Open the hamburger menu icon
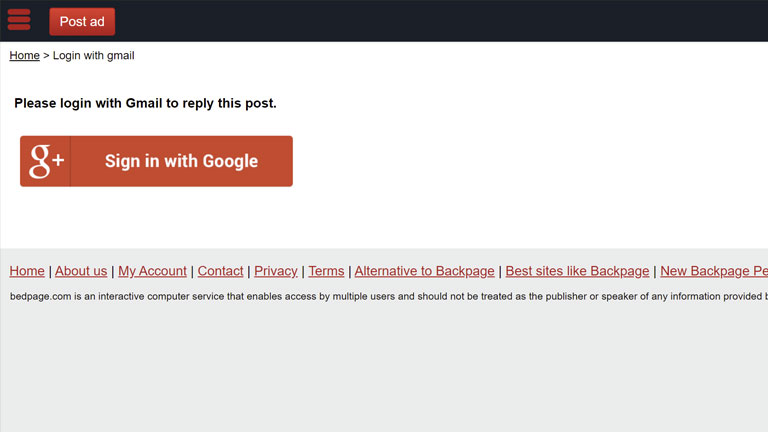 [x=19, y=20]
